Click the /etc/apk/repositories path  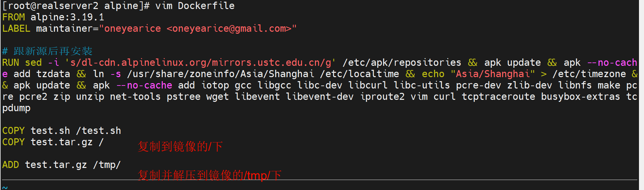(x=402, y=62)
